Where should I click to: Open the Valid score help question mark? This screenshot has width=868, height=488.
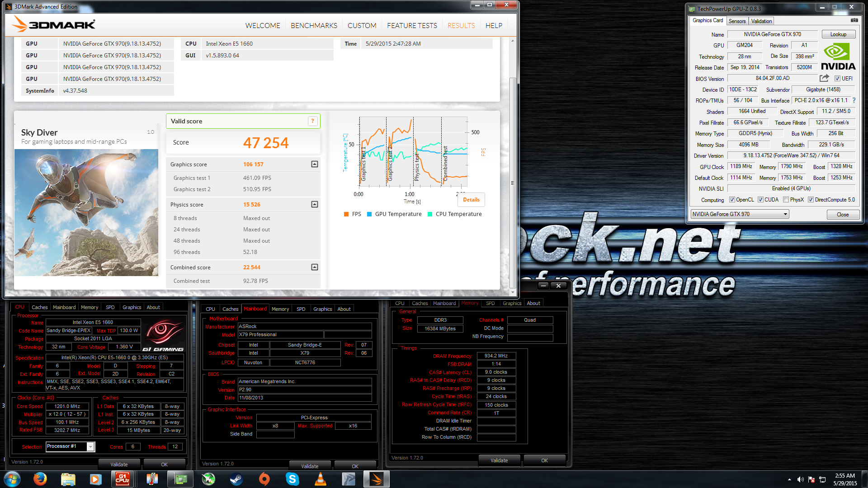point(312,121)
